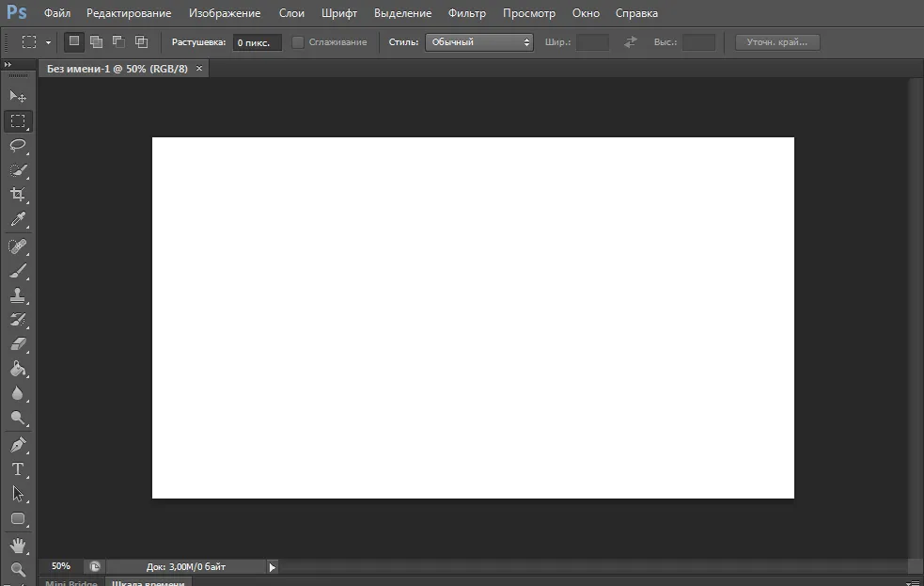This screenshot has height=586, width=924.
Task: Select the Brush tool
Action: coord(18,271)
